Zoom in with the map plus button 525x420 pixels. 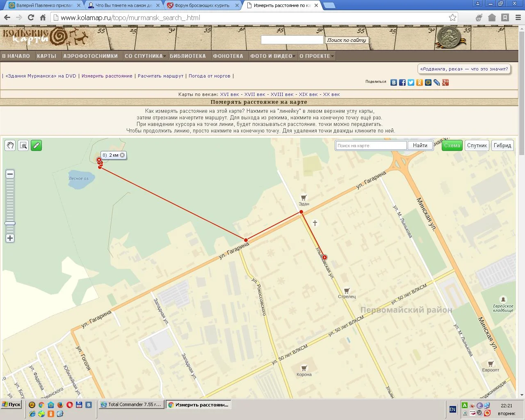click(10, 238)
